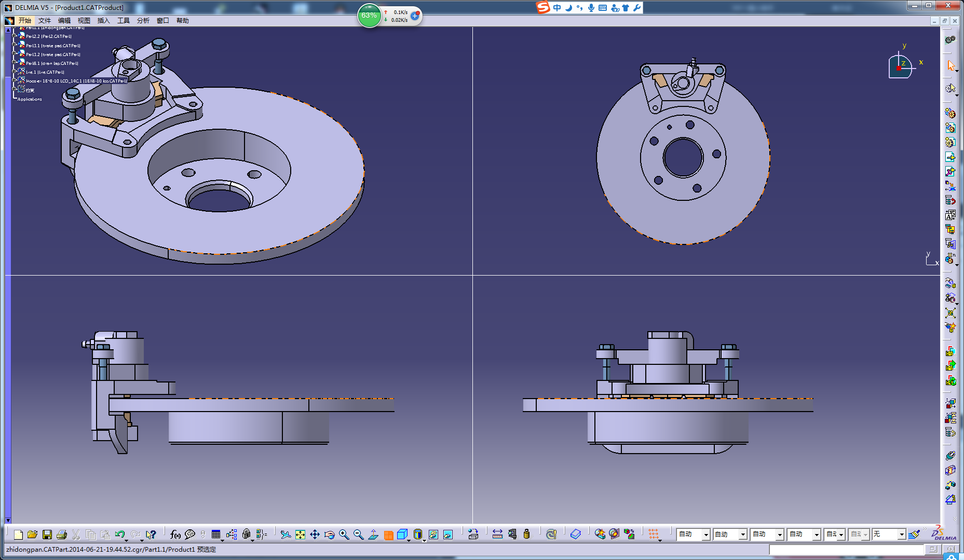This screenshot has height=560, width=964.
Task: Open the 插入 menu
Action: [x=104, y=21]
